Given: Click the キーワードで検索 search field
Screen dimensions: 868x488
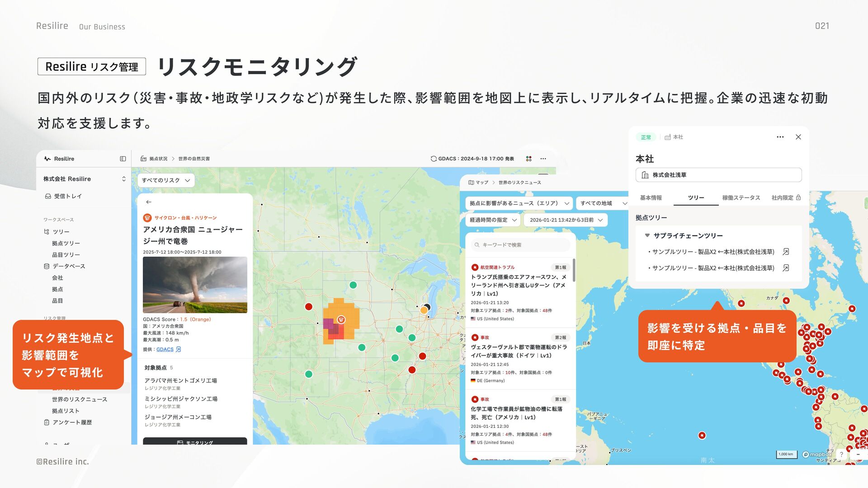Looking at the screenshot, I should click(520, 245).
